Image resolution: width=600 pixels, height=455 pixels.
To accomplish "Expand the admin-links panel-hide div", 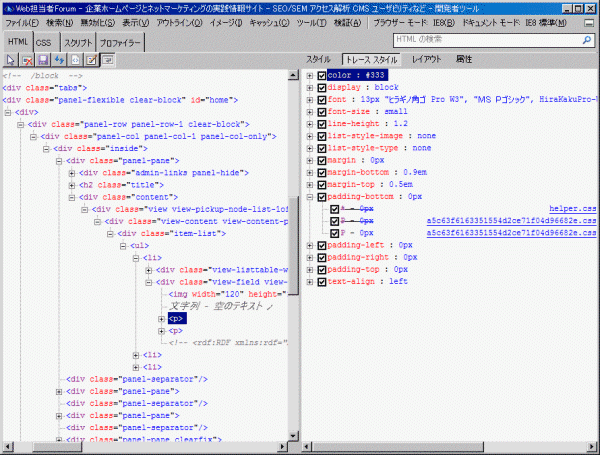I will [x=72, y=173].
